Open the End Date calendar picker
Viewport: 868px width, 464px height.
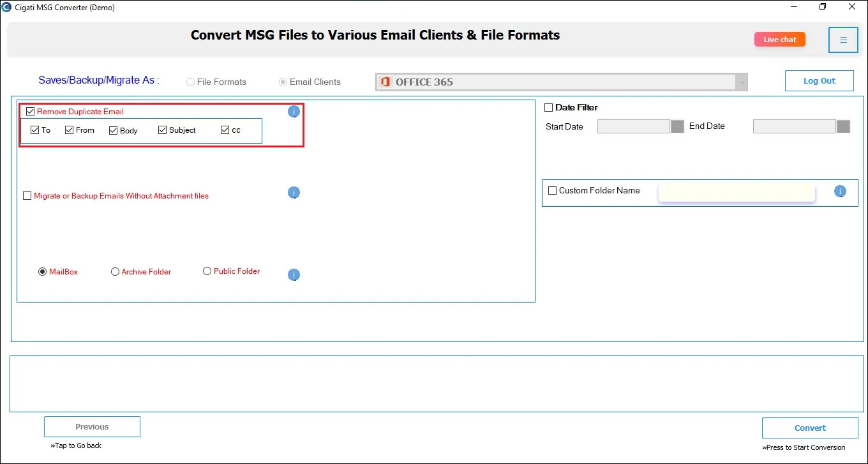(x=843, y=126)
